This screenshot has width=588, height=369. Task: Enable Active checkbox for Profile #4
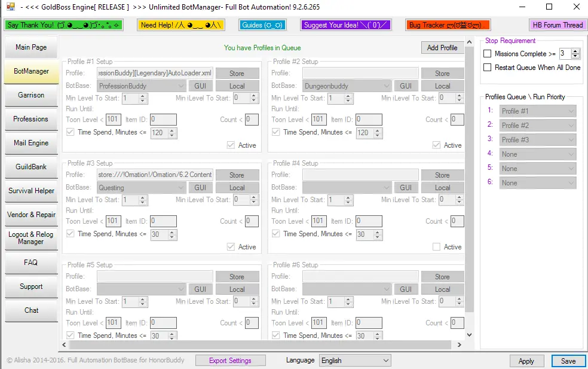pyautogui.click(x=436, y=247)
